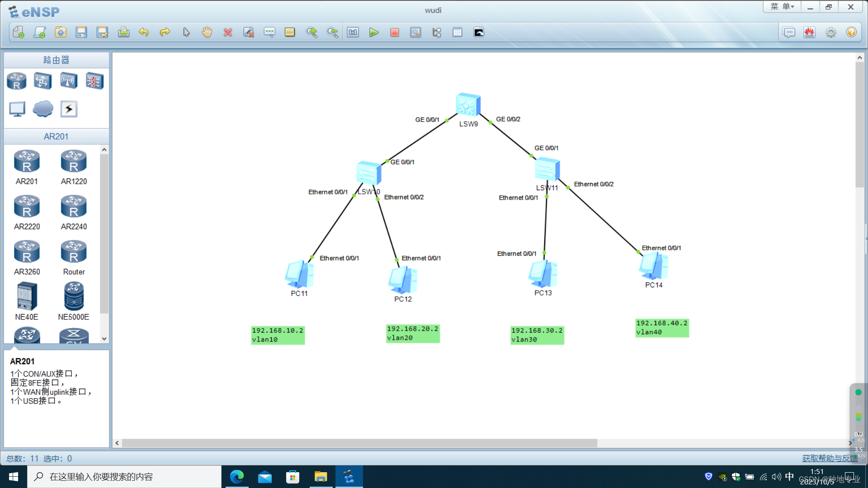Open the 菜单 dropdown menu

pos(782,7)
